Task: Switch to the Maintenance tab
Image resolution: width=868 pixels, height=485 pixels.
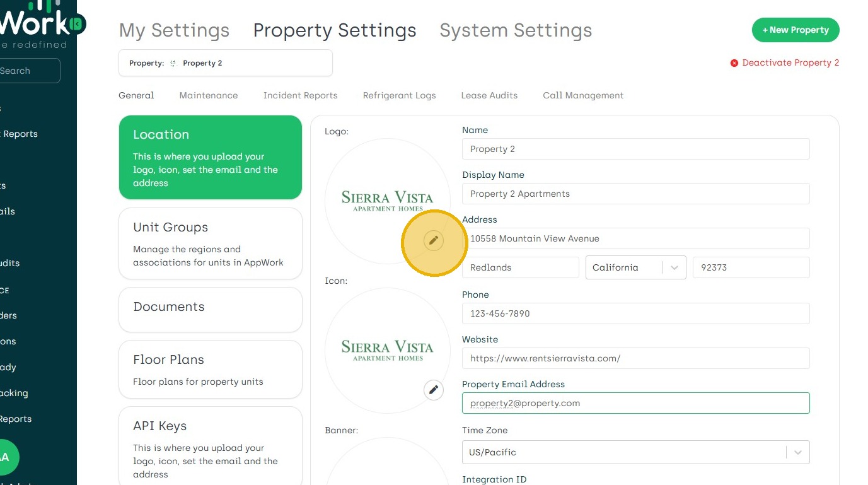Action: (209, 95)
